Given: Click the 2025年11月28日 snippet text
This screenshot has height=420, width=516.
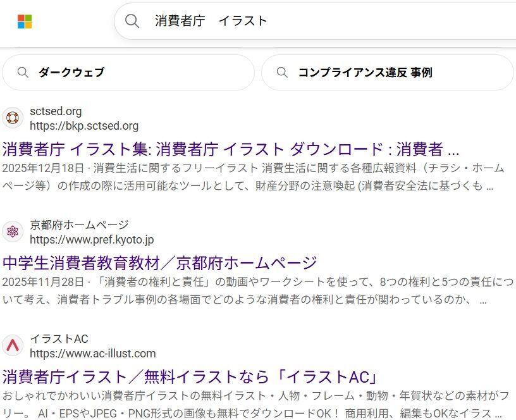Looking at the screenshot, I should click(x=258, y=290).
